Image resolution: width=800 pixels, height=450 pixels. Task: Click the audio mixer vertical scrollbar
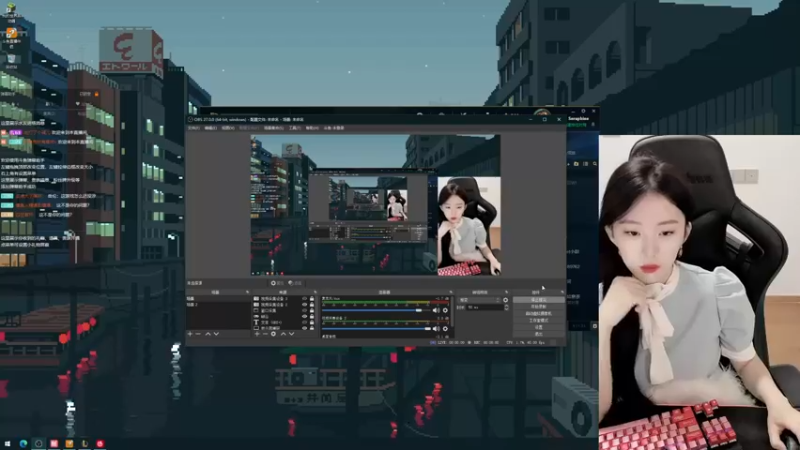(x=452, y=312)
